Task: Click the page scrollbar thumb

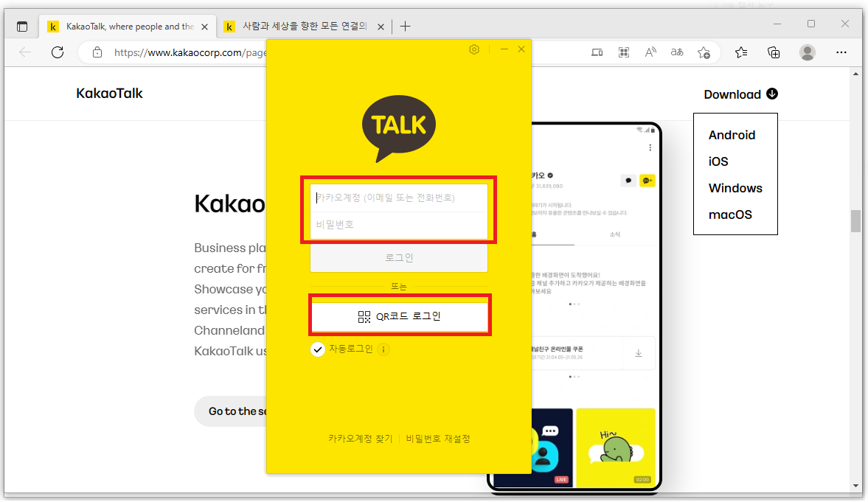Action: click(855, 221)
